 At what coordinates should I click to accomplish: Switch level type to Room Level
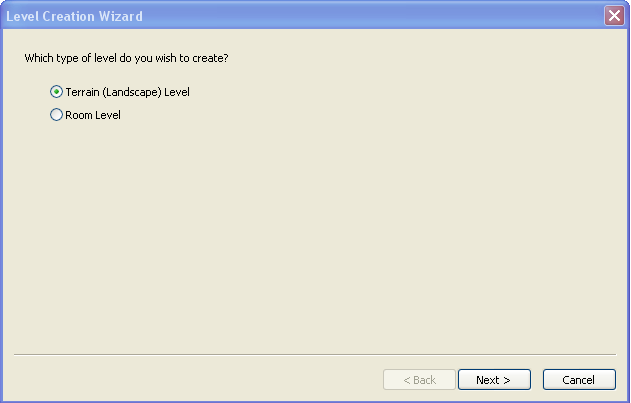pos(56,115)
